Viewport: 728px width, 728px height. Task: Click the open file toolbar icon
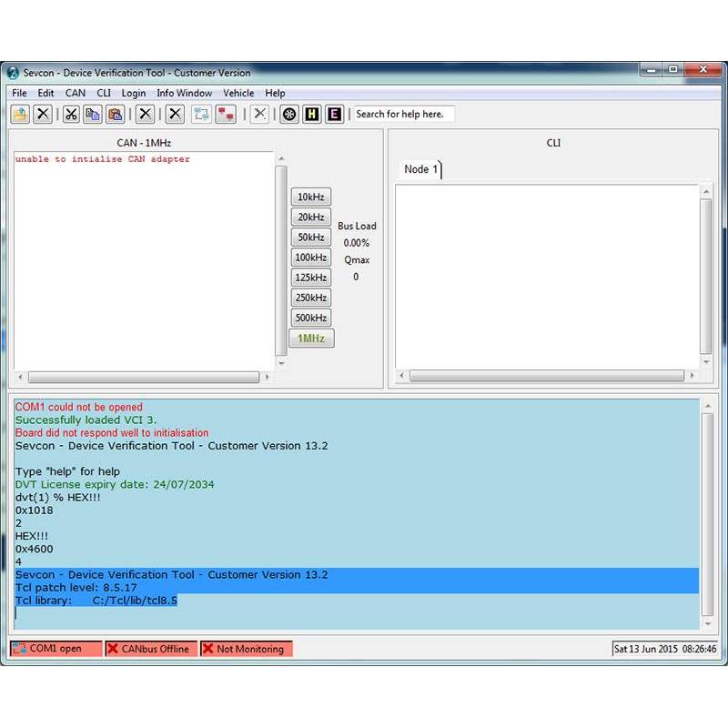pos(20,114)
